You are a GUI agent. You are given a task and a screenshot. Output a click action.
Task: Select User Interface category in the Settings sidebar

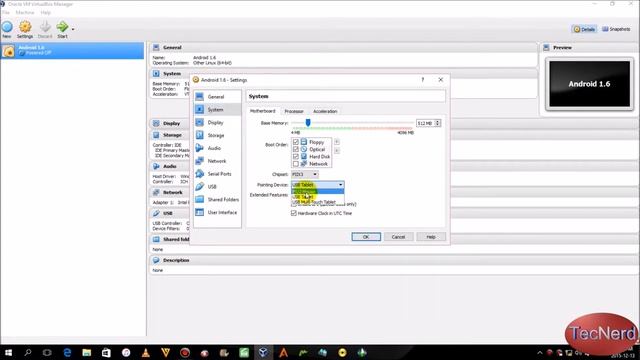(x=217, y=212)
